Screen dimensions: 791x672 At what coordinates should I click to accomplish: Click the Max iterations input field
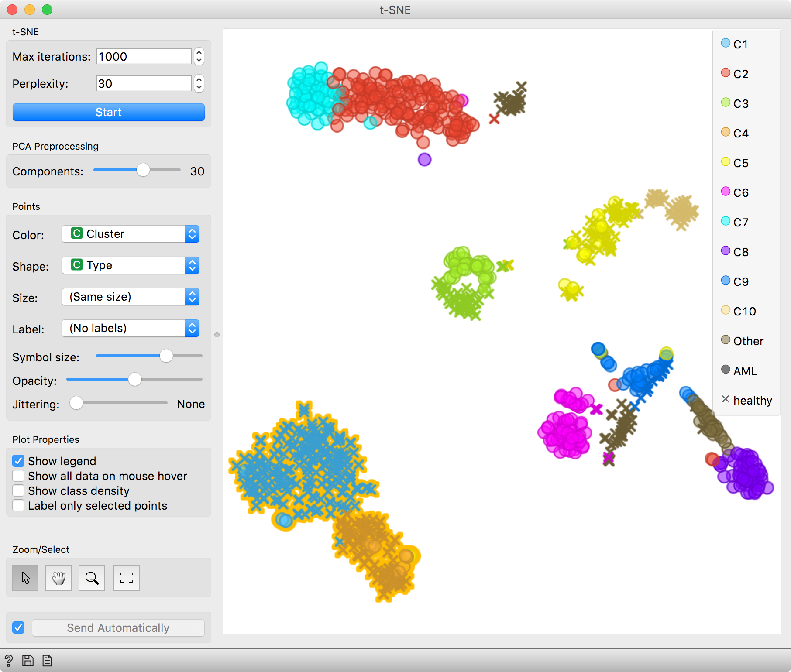point(144,56)
